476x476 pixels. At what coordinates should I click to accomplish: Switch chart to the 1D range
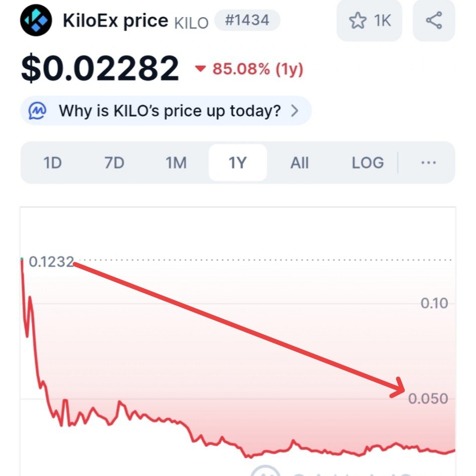tap(52, 163)
